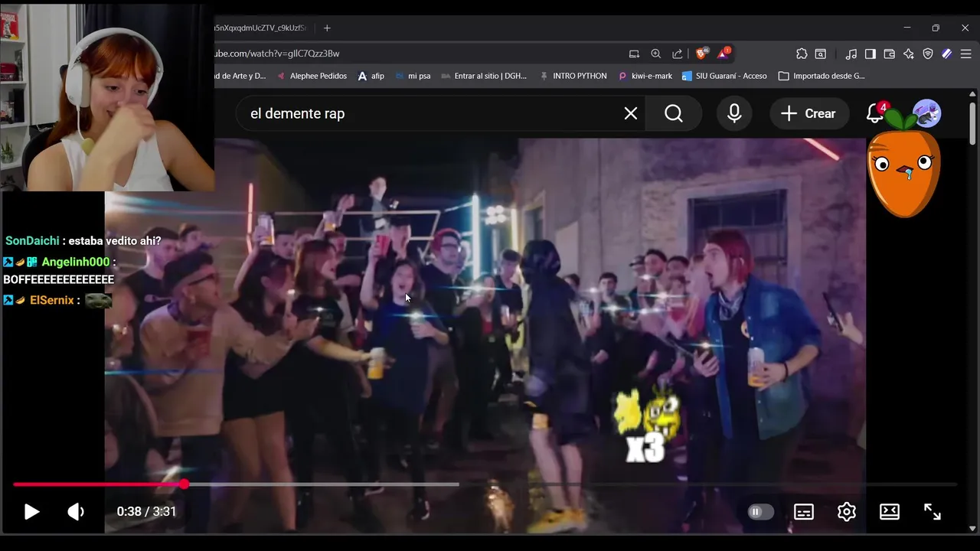Click Angelinh000 username in chat
This screenshot has height=551, width=980.
76,262
